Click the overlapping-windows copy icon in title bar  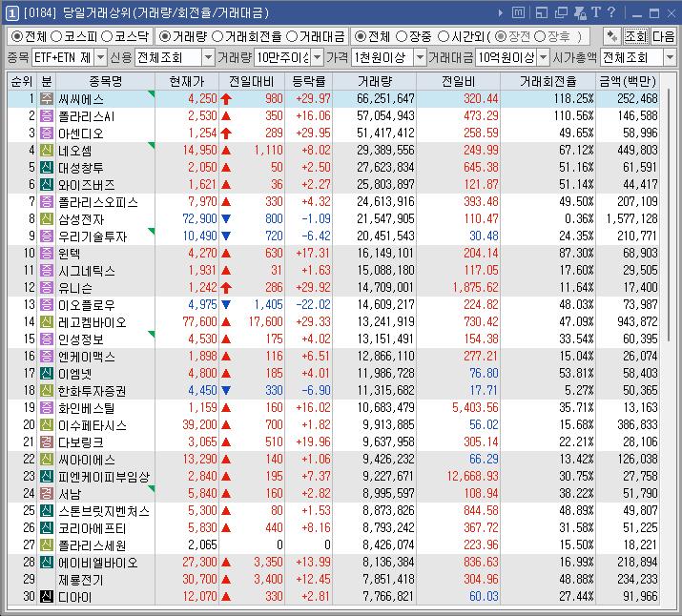561,13
